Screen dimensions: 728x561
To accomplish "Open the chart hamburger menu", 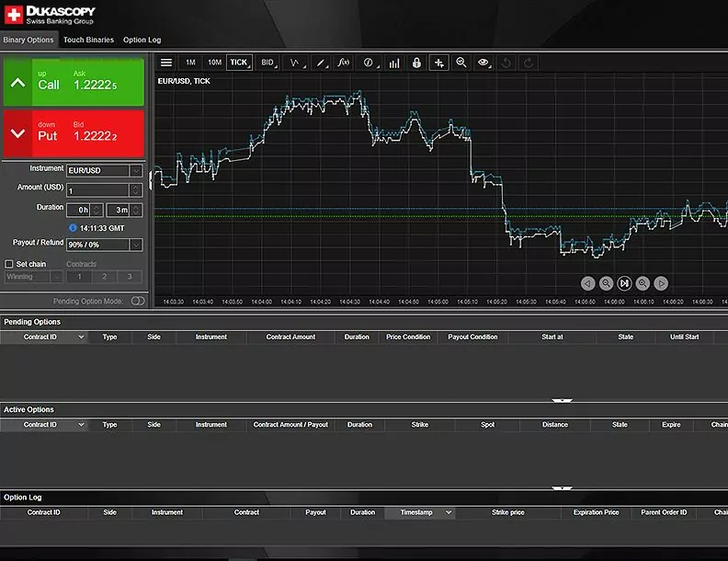I will click(x=166, y=63).
